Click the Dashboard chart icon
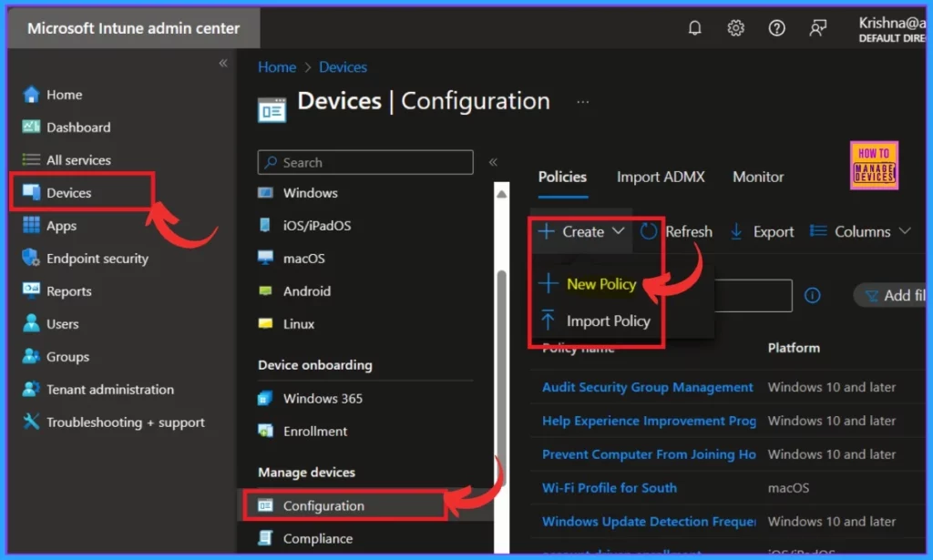The width and height of the screenshot is (933, 560). tap(31, 127)
